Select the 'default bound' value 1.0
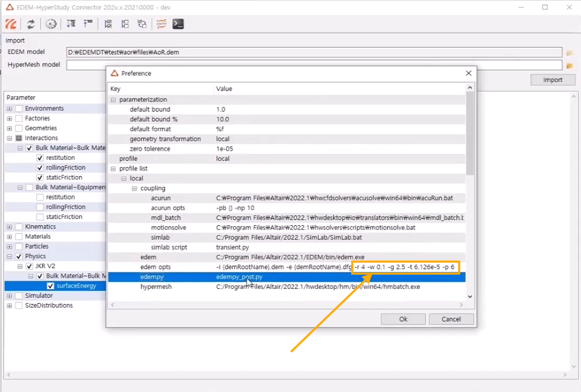The image size is (581, 392). (220, 110)
